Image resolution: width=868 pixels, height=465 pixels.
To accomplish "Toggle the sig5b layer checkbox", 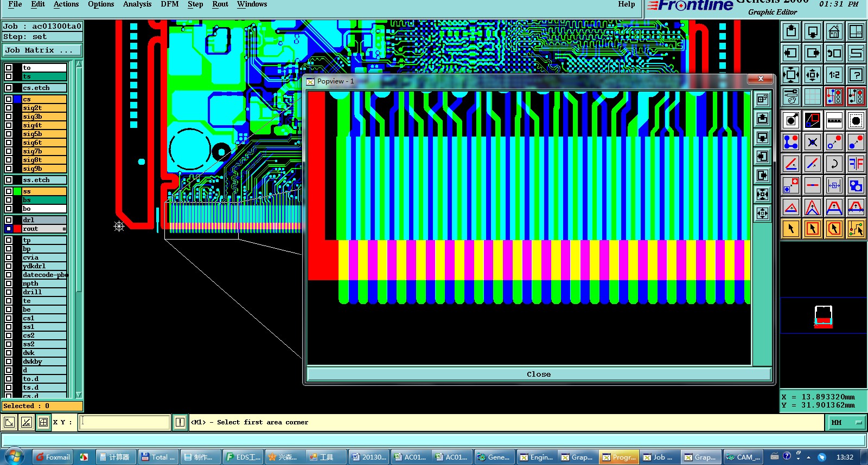I will [x=9, y=134].
